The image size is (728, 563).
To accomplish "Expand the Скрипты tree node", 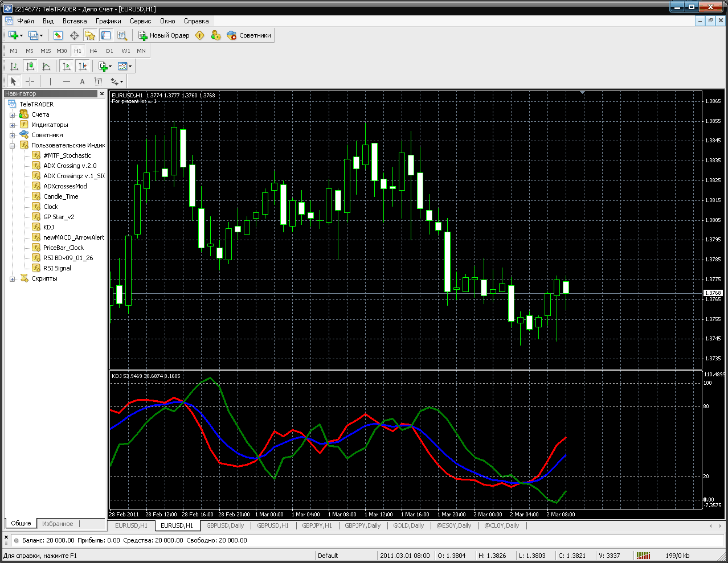I will (x=12, y=279).
